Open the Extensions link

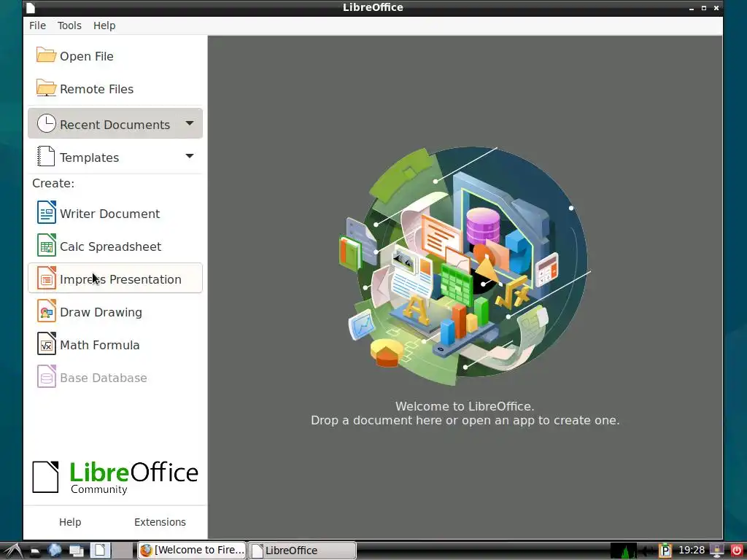point(160,522)
